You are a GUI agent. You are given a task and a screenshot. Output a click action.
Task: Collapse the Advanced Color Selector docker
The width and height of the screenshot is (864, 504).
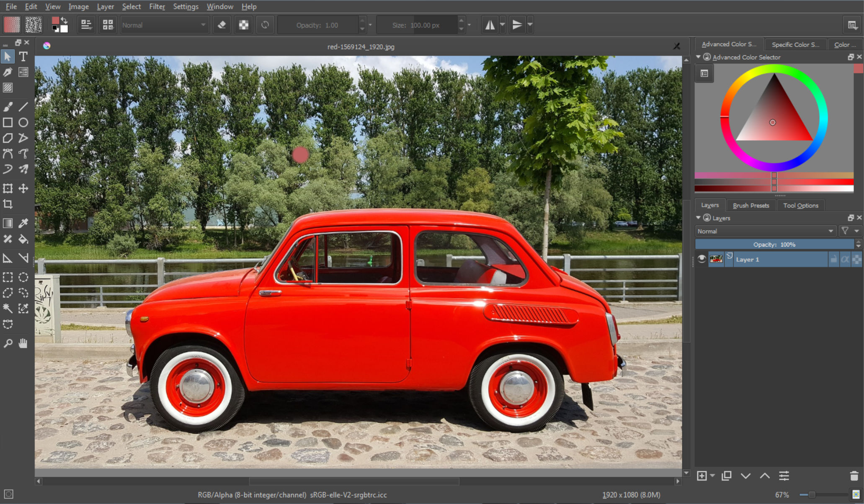[x=698, y=57]
